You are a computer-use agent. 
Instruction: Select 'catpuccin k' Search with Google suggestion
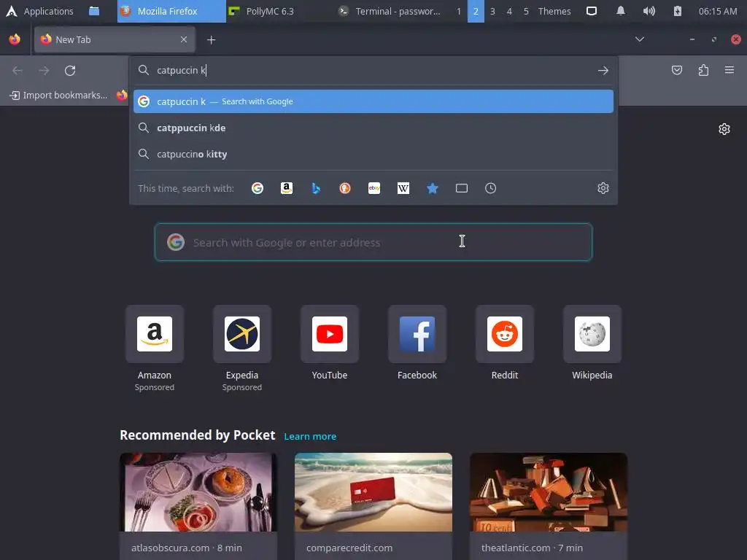tap(373, 101)
